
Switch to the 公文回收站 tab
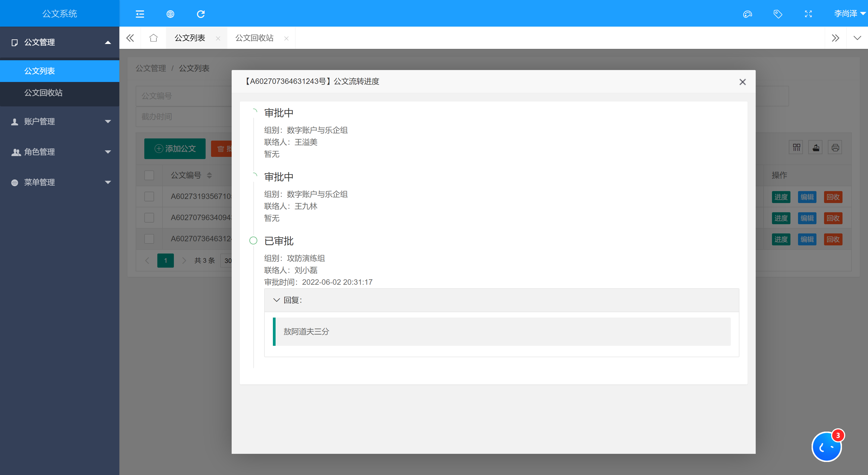254,38
